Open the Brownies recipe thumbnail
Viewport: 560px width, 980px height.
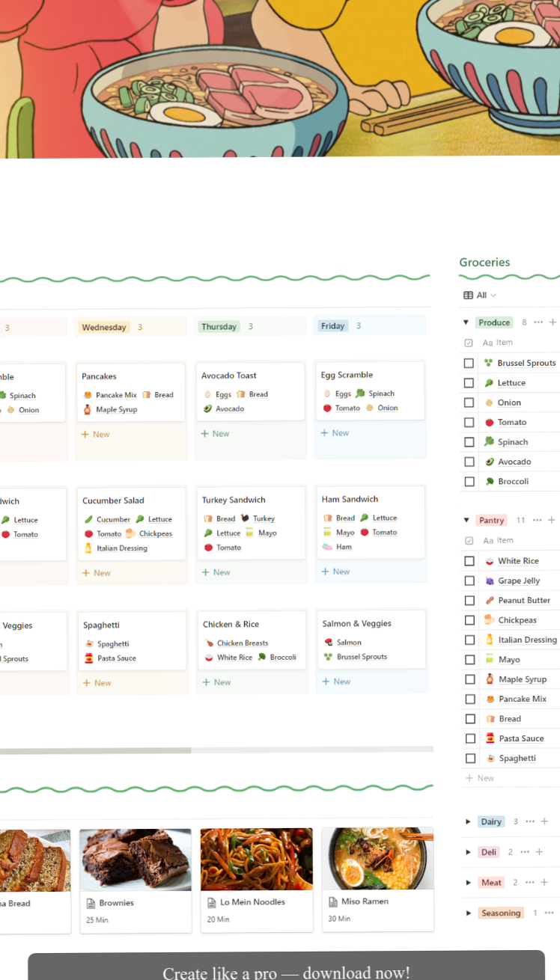[136, 860]
